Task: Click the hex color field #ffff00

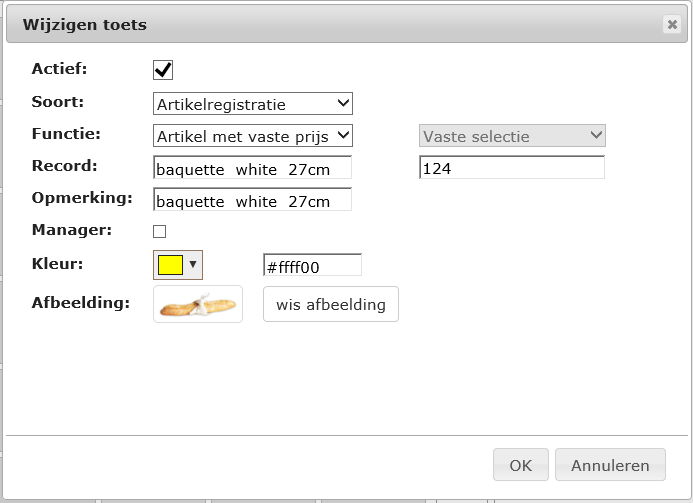Action: click(312, 265)
